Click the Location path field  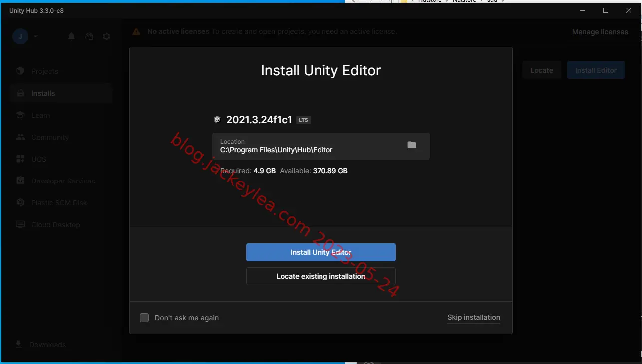point(321,146)
